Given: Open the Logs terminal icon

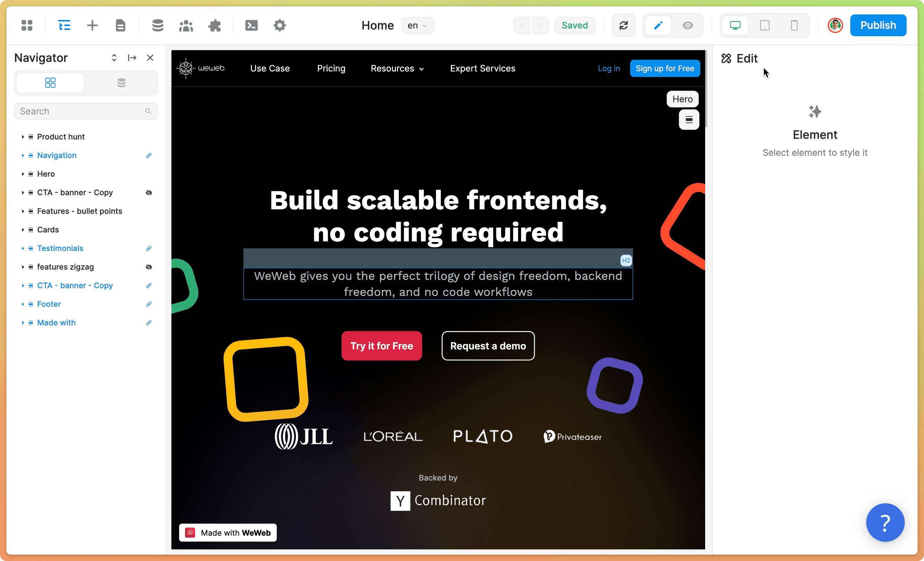Looking at the screenshot, I should [251, 25].
